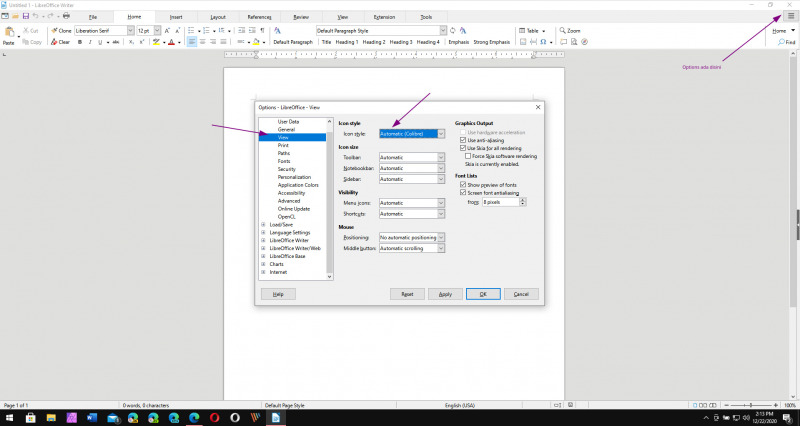Click the zoom slider in status bar
This screenshot has width=800, height=426.
751,405
